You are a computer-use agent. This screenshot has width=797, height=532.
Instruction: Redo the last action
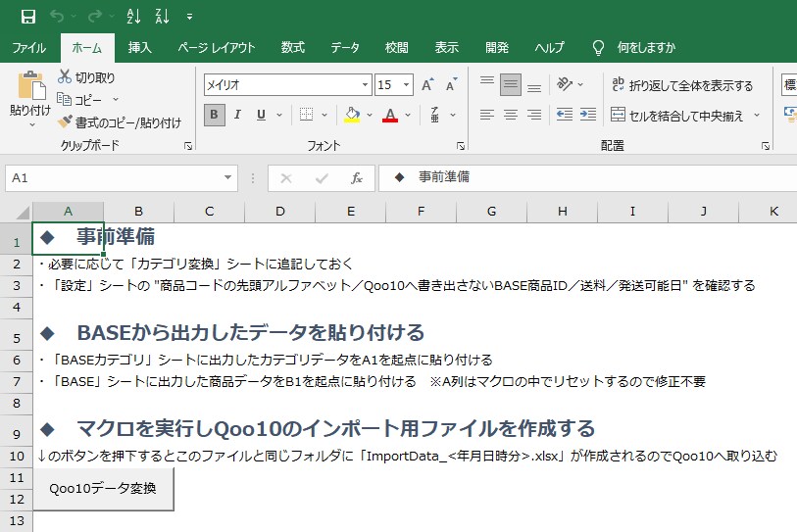(x=94, y=17)
